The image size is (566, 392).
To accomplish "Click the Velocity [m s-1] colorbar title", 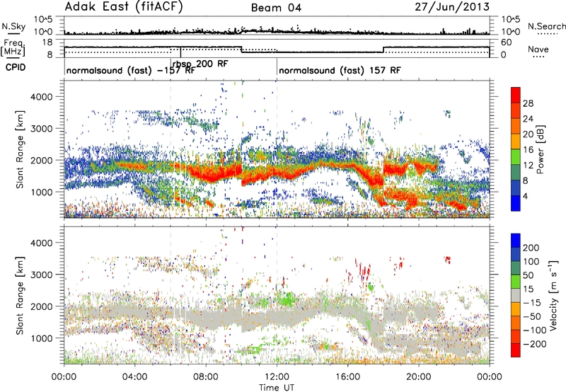I will (553, 295).
